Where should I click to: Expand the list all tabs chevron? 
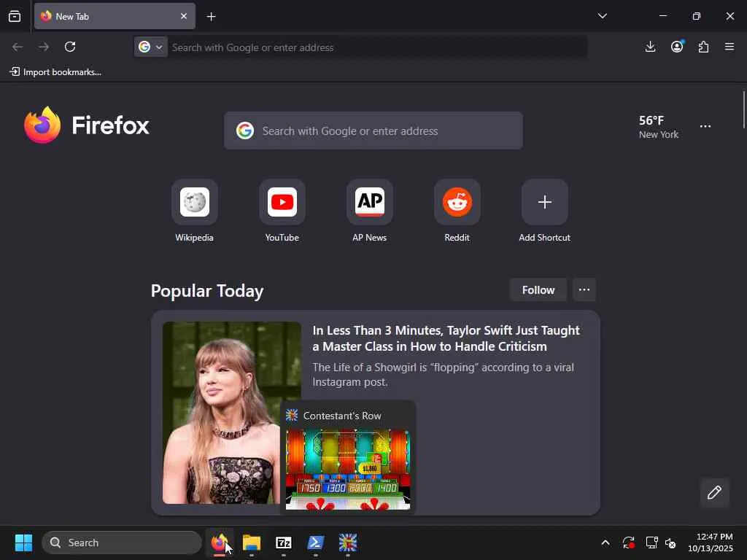[x=602, y=16]
